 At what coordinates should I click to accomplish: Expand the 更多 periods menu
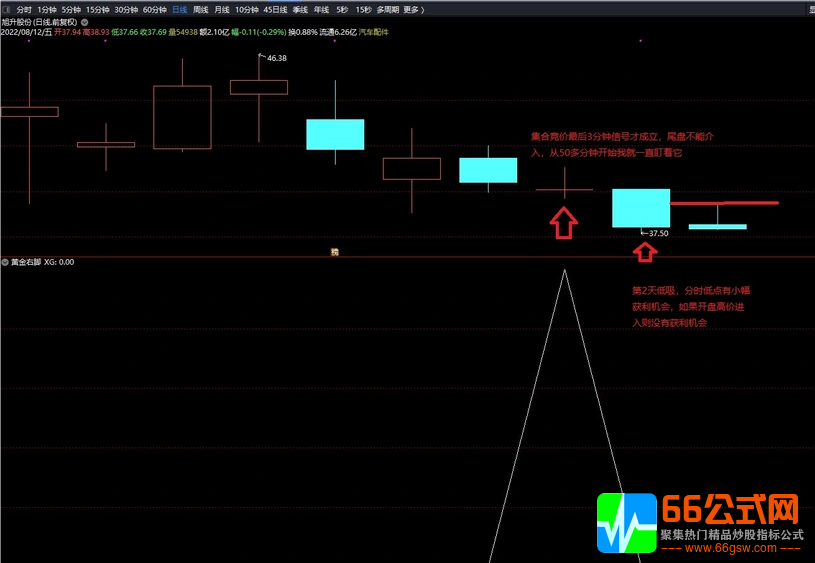click(x=412, y=9)
